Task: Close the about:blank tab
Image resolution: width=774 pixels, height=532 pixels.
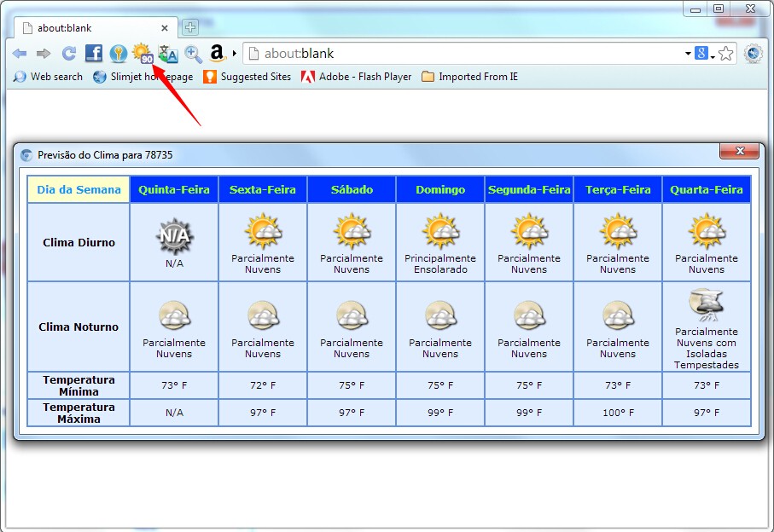Action: pos(165,28)
